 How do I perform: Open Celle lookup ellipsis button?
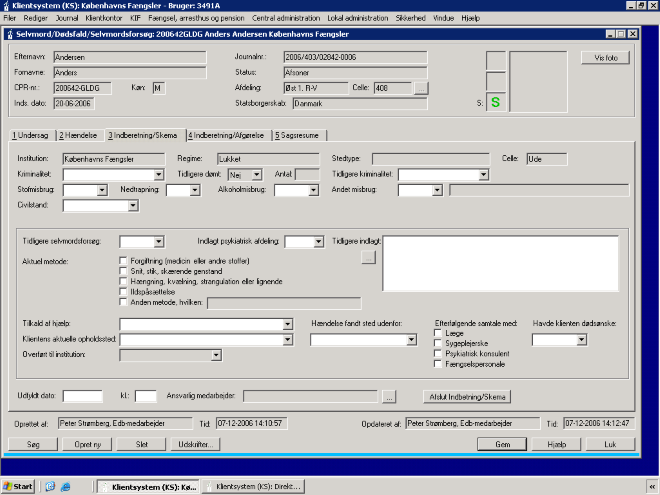coord(421,88)
